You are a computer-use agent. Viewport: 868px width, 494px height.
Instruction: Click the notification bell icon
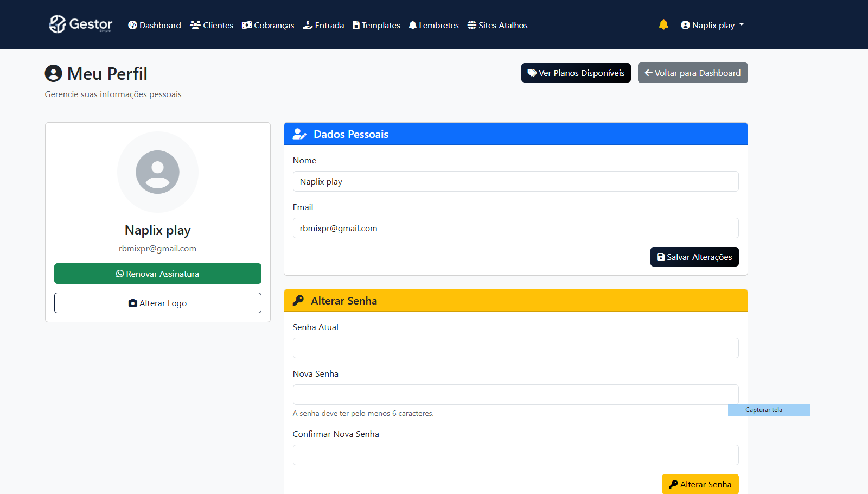[x=663, y=24]
